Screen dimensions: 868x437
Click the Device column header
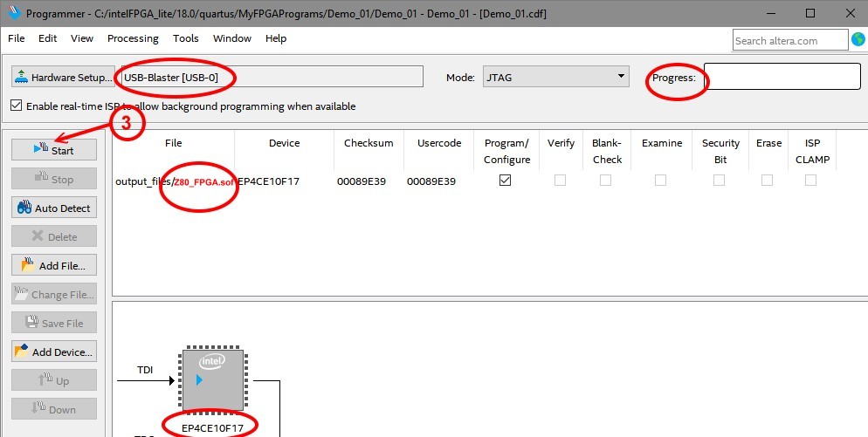[284, 143]
